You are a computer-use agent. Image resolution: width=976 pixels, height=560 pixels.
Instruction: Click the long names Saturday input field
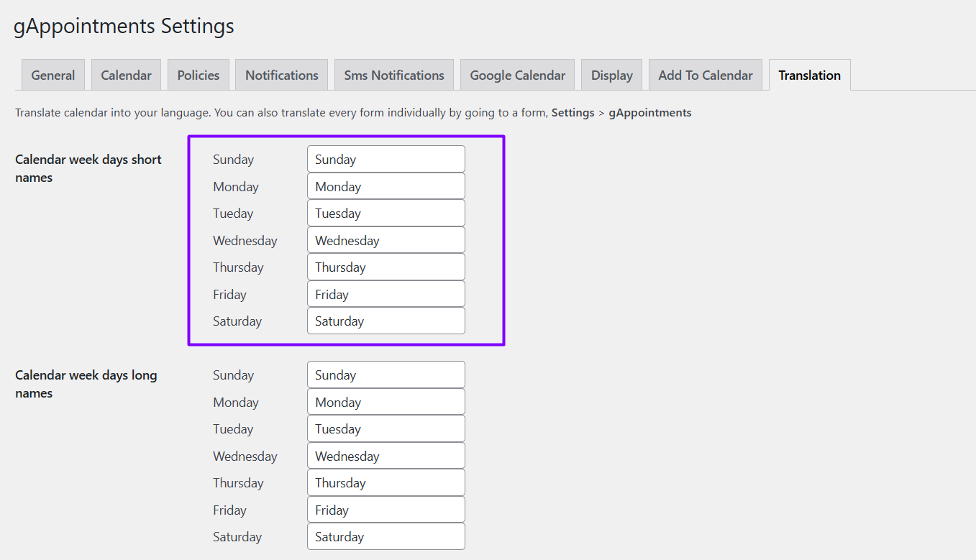386,536
